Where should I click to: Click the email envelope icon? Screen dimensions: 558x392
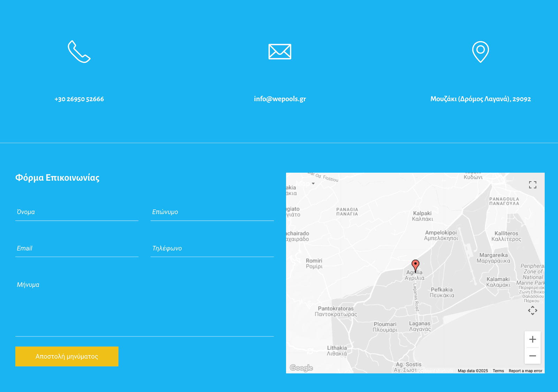point(280,52)
